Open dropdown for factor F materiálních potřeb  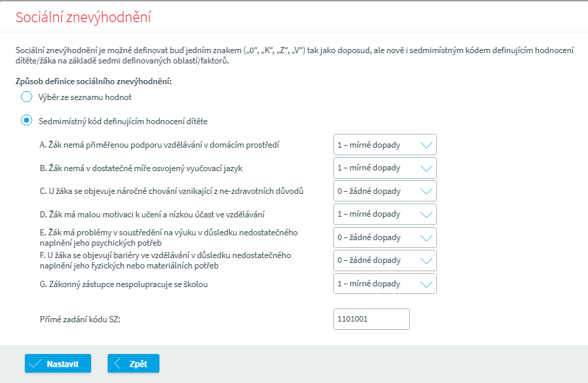(384, 260)
